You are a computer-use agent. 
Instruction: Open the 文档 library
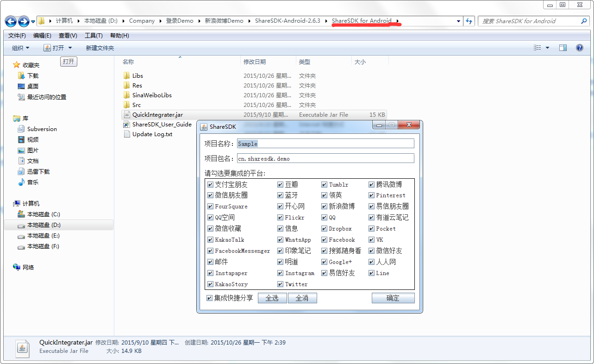pyautogui.click(x=28, y=161)
